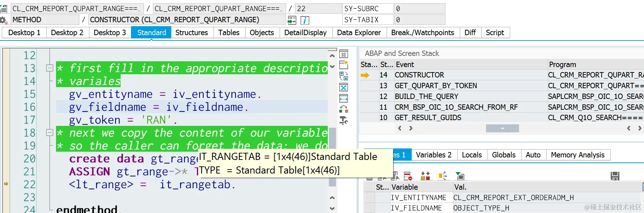
Task: Click the navigate-to-source icon beside CONSTRUCTOR field
Action: coord(292,20)
